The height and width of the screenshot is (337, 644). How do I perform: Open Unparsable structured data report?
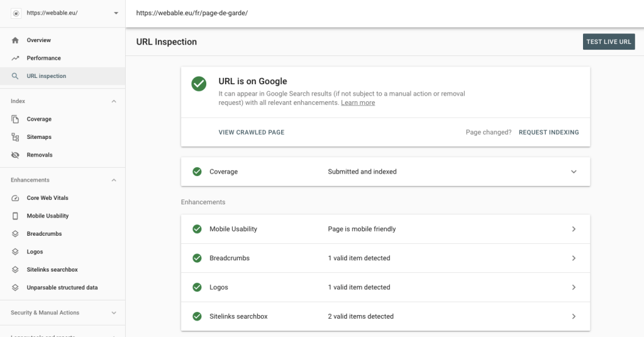click(63, 288)
